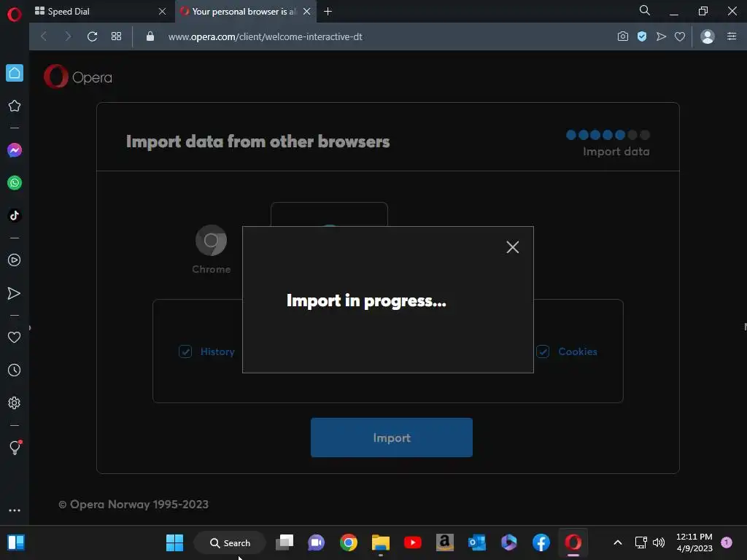
Task: Close the Import in progress dialog
Action: 513,246
